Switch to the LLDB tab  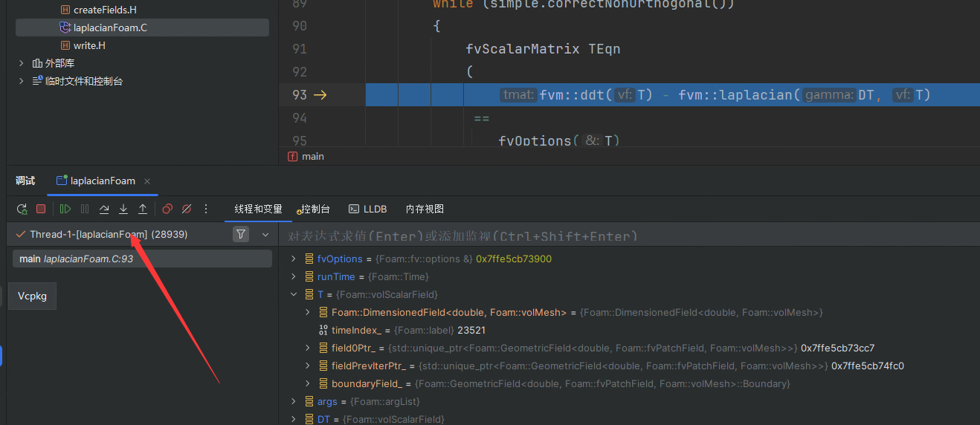click(368, 210)
